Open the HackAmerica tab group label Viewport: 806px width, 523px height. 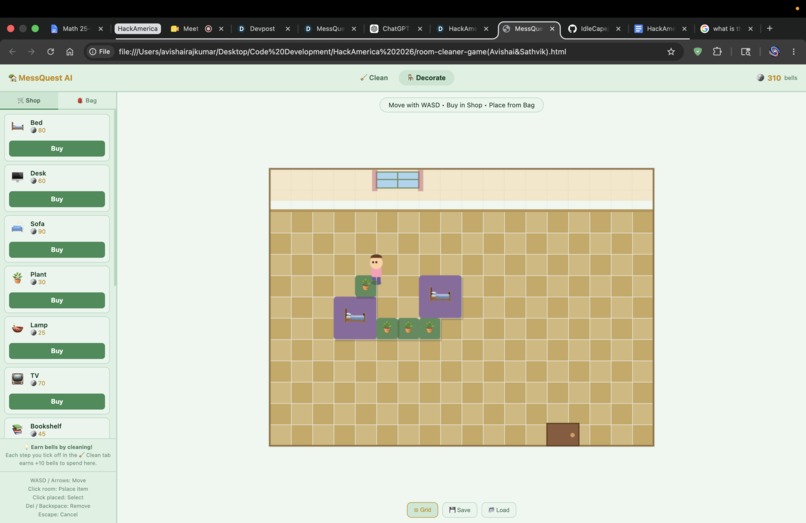point(137,29)
